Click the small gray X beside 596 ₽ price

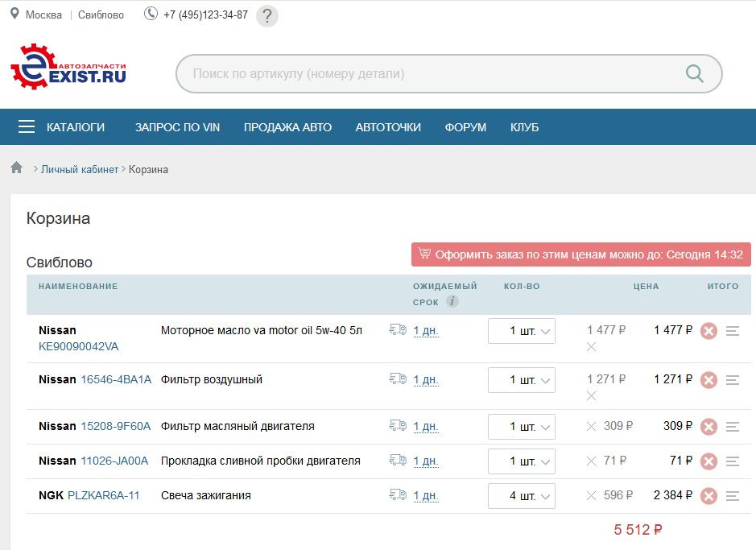592,495
